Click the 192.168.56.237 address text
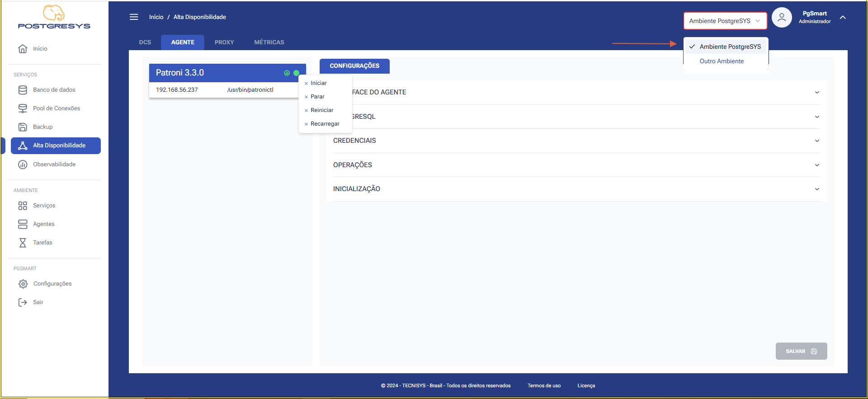The height and width of the screenshot is (399, 868). (177, 90)
